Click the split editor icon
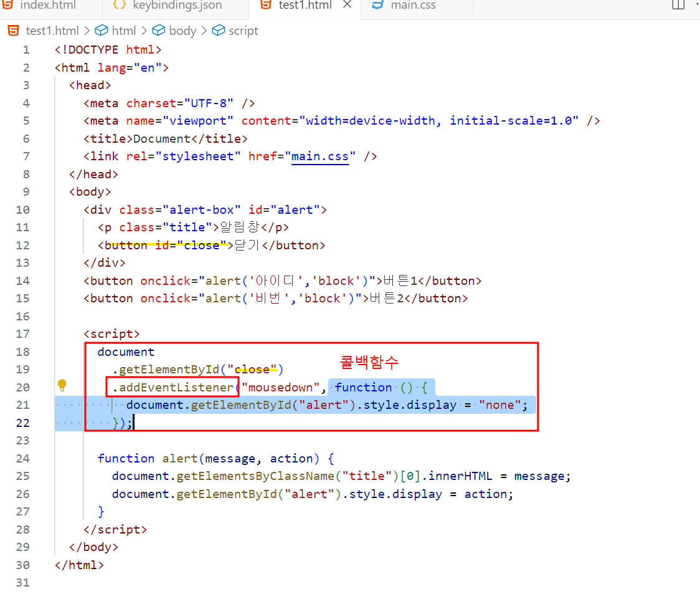 (678, 4)
